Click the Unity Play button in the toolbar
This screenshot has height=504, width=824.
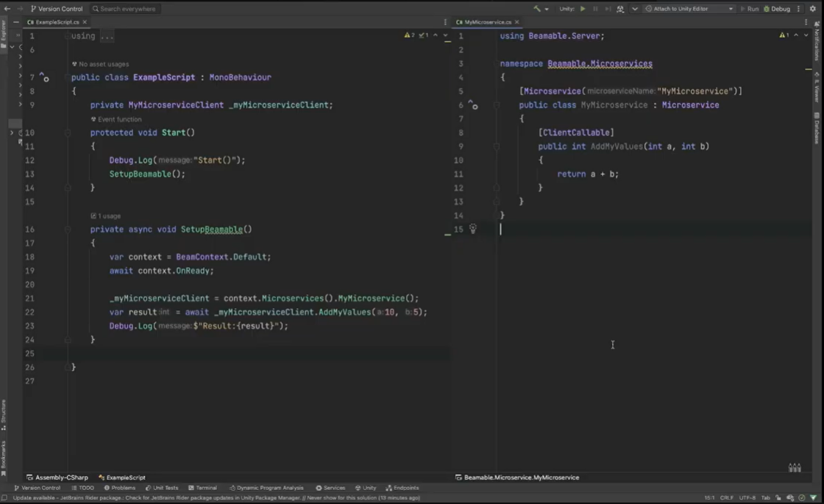coord(583,9)
